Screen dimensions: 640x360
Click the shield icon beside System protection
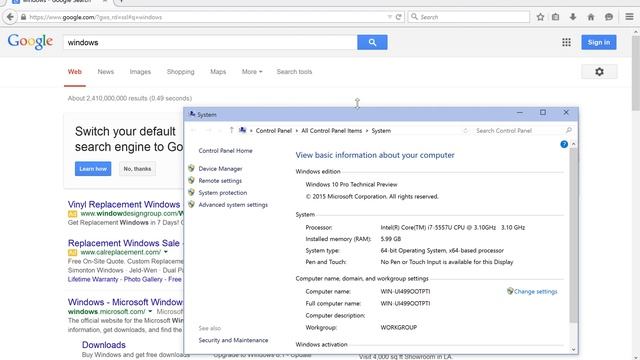191,192
